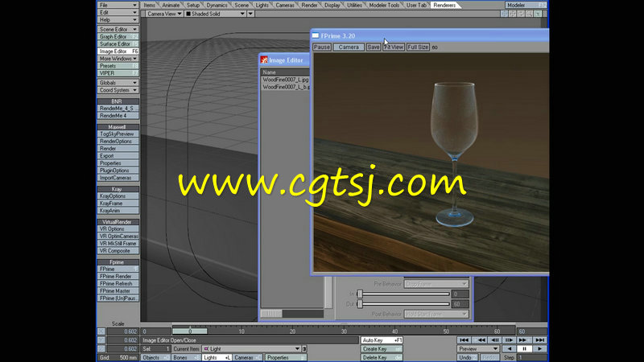Screen dimensions: 644x362
Task: Click the viewport rotate icon
Action: (x=521, y=14)
